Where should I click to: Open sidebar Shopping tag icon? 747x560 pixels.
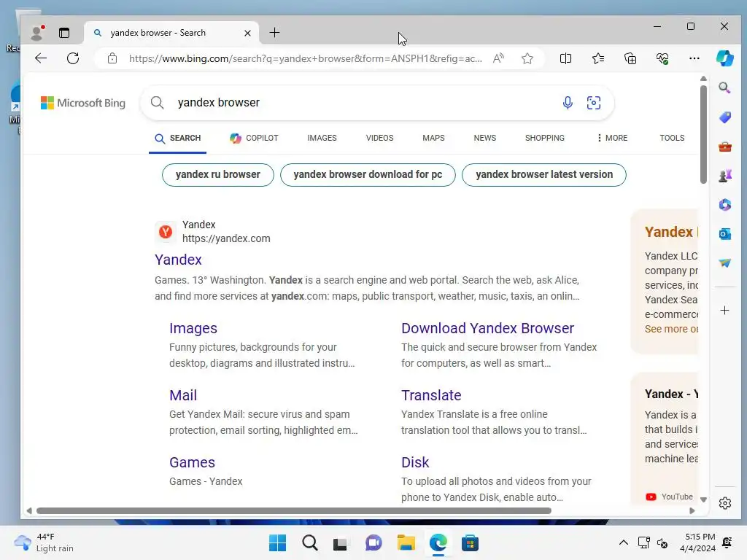724,117
